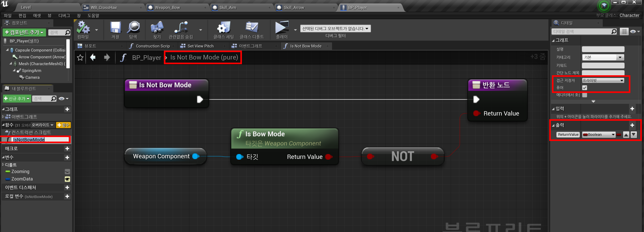Click the Compile blueprint icon
This screenshot has width=644, height=232.
tap(83, 27)
